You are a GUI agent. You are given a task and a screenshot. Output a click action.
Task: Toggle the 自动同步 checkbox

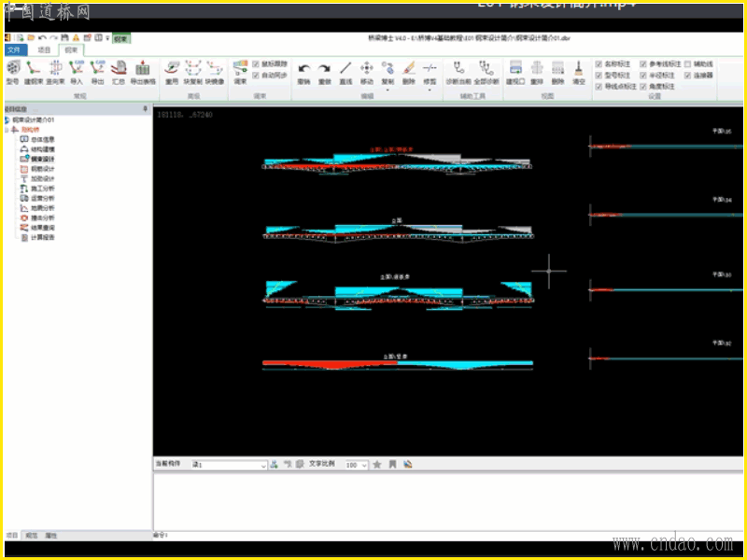point(257,75)
